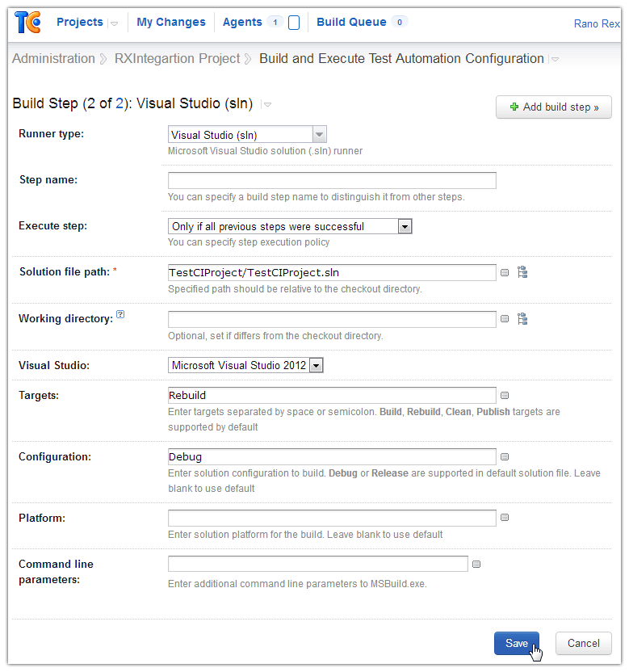Click the Working directory help question icon
The height and width of the screenshot is (672, 629).
[x=120, y=314]
